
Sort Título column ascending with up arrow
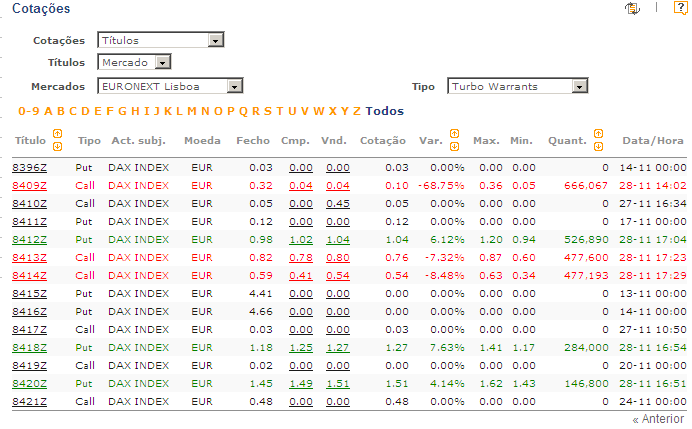[57, 133]
